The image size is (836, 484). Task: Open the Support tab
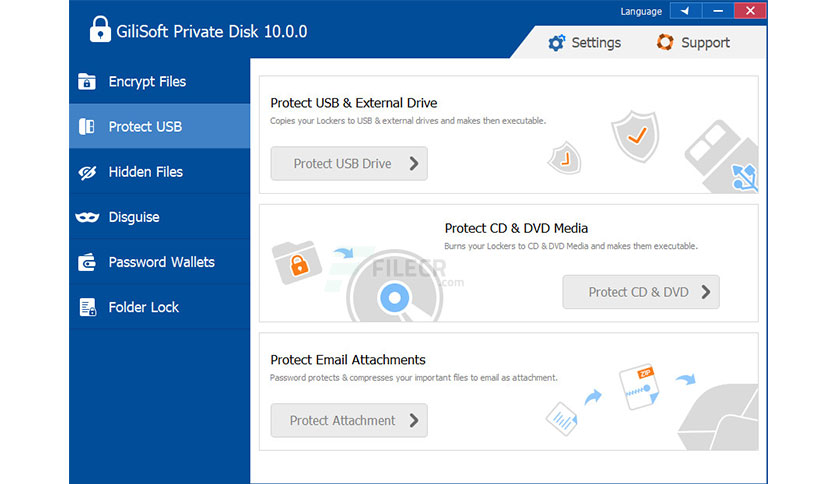pyautogui.click(x=693, y=43)
